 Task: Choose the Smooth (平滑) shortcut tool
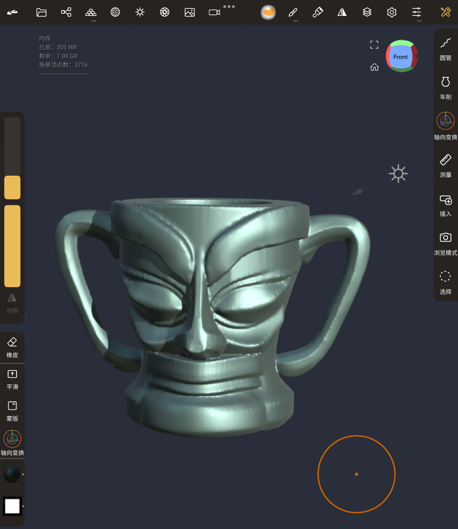coord(12,379)
